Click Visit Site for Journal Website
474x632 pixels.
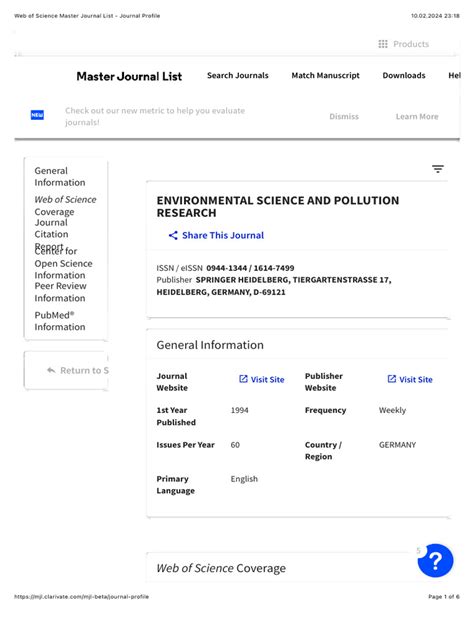pyautogui.click(x=268, y=379)
